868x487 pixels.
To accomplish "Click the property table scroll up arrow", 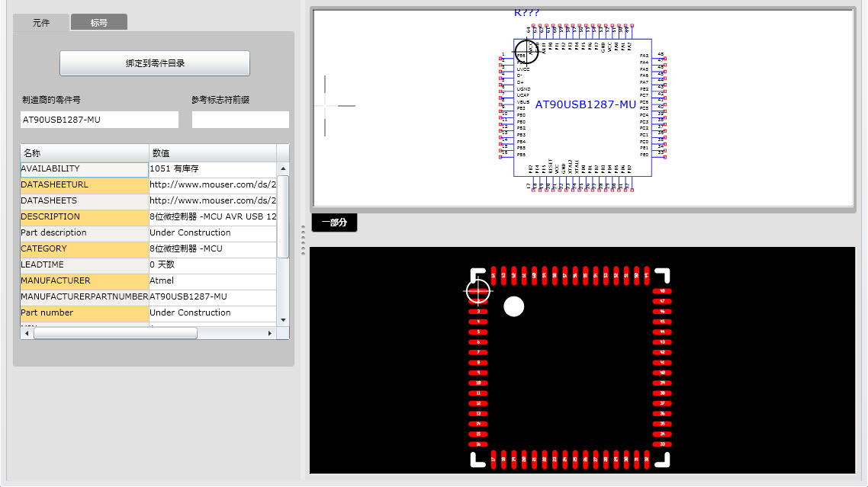I will click(283, 168).
